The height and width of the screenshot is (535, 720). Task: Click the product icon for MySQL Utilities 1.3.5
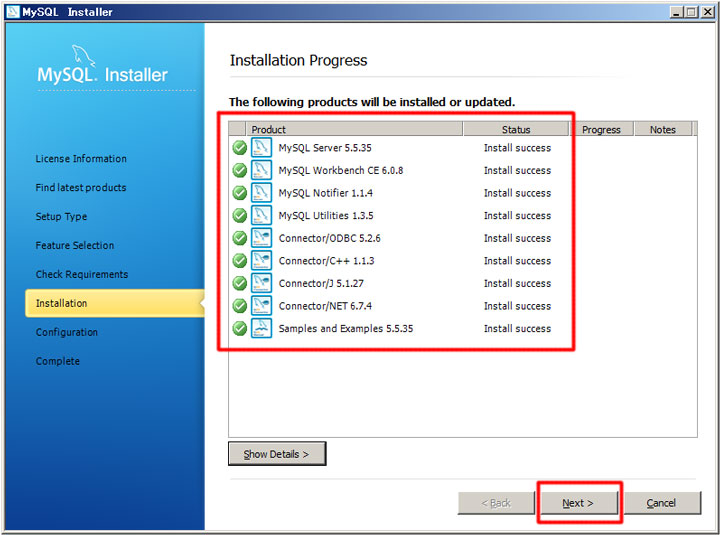261,215
